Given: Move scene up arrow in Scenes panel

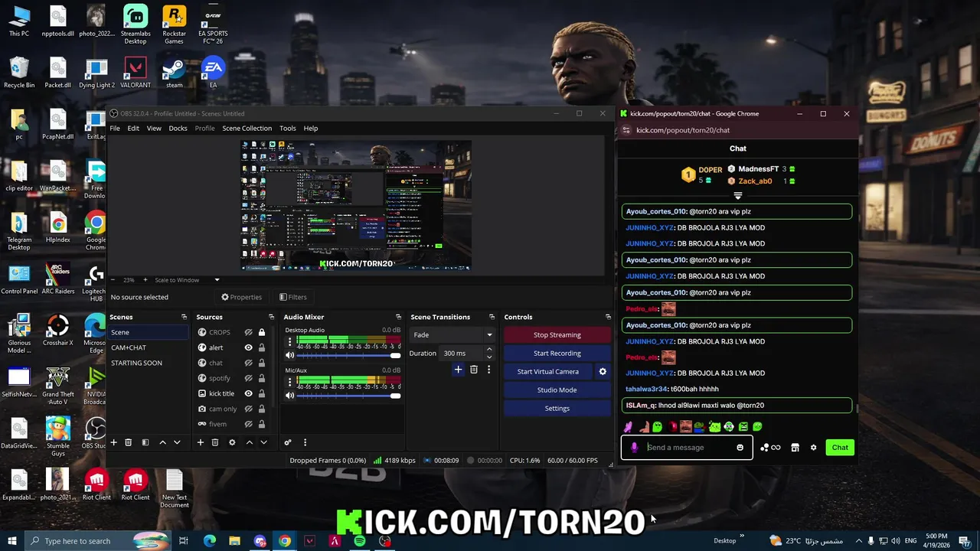Looking at the screenshot, I should click(162, 442).
